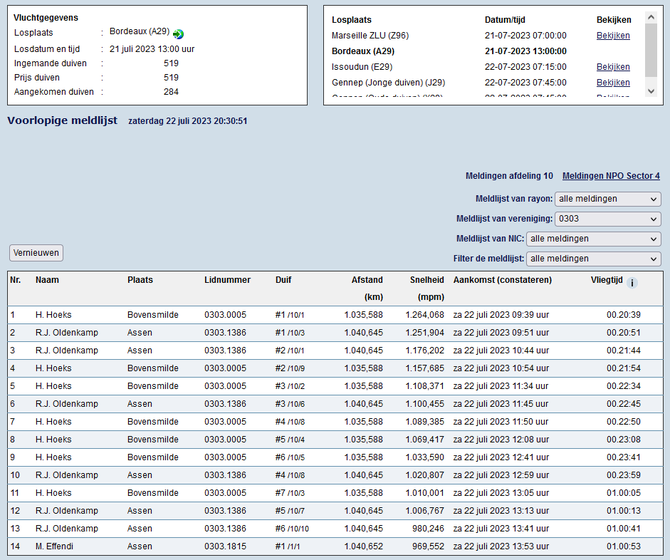The width and height of the screenshot is (670, 560).
Task: Click the Naam column header
Action: point(47,280)
